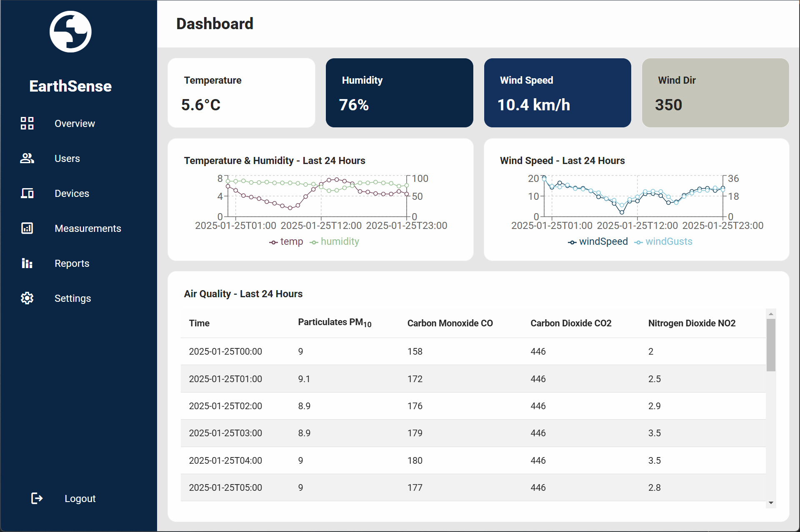Click the Users people icon
The width and height of the screenshot is (800, 532).
27,158
